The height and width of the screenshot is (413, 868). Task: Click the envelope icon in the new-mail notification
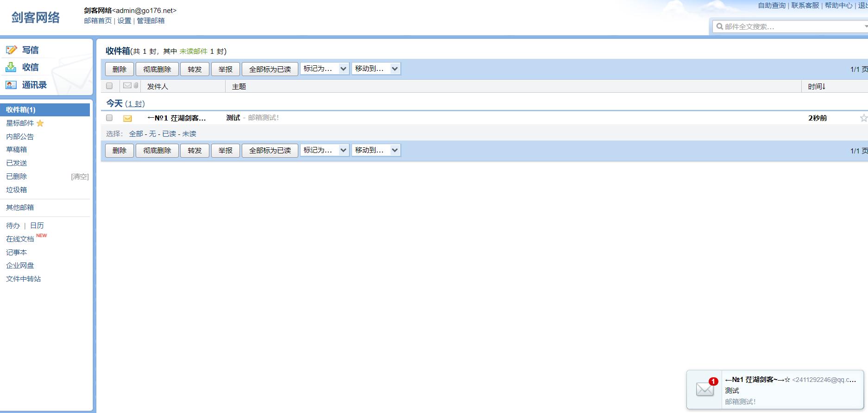[705, 389]
